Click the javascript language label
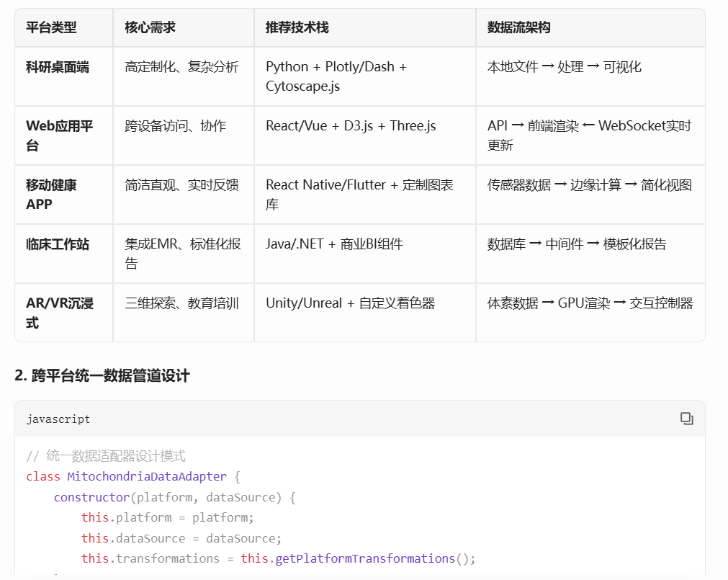 click(58, 419)
